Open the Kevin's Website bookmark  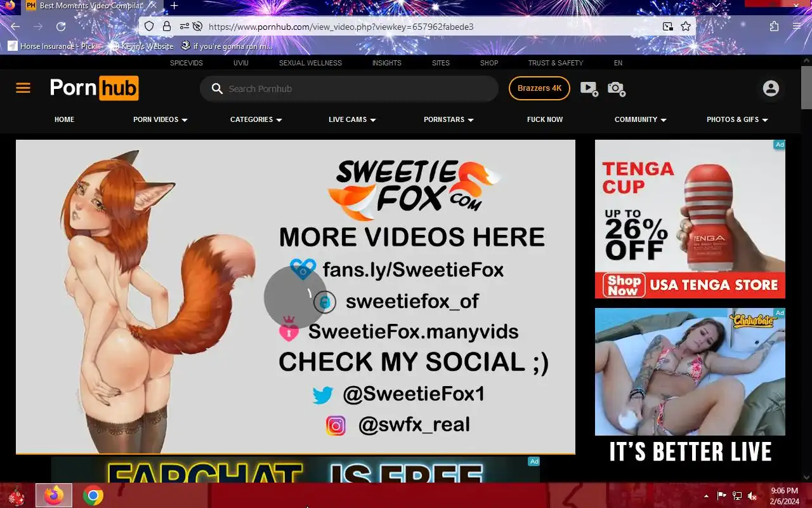pyautogui.click(x=141, y=46)
